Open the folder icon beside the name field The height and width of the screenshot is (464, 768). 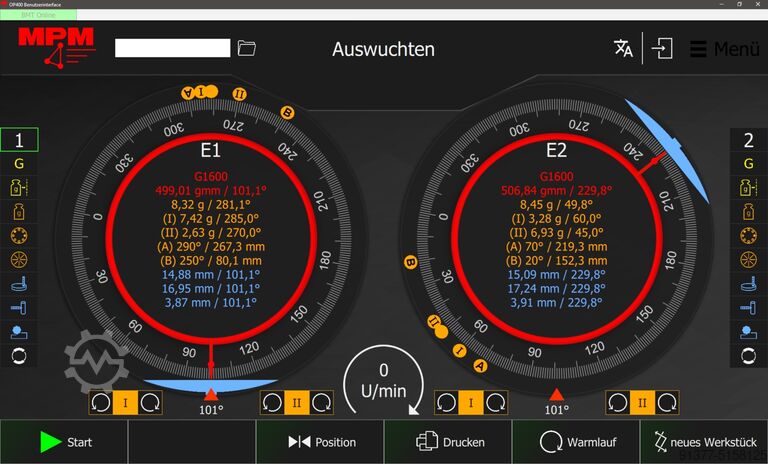pos(247,48)
